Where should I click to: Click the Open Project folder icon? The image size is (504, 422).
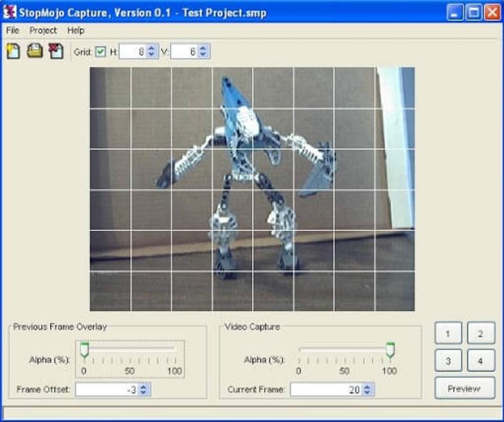click(x=34, y=51)
